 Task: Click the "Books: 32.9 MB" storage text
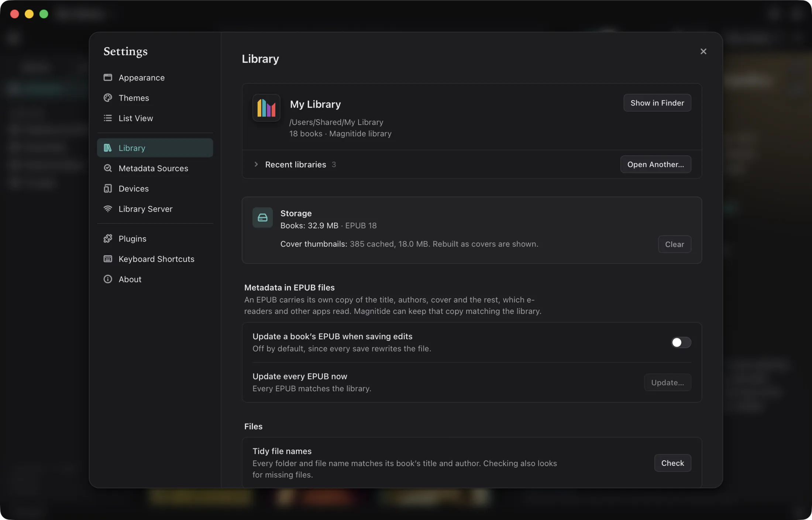tap(309, 225)
